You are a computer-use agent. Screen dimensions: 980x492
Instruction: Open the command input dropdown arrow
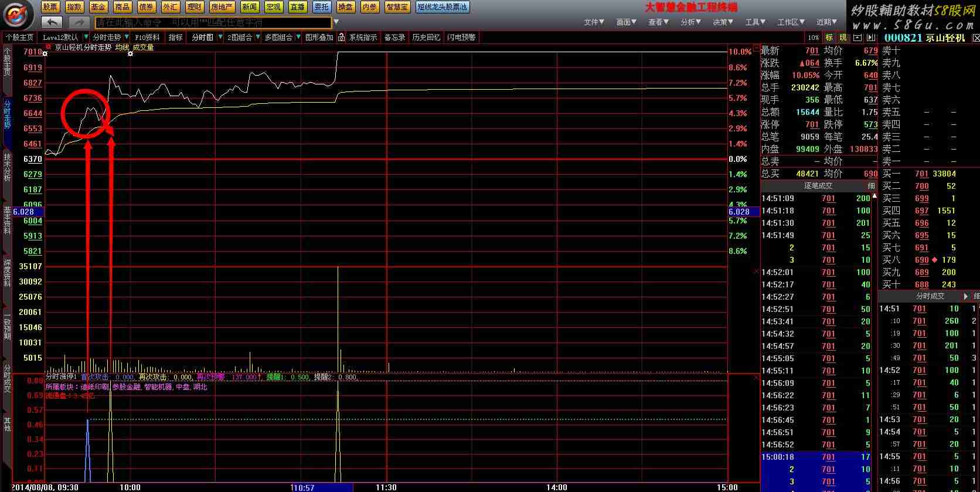click(336, 22)
